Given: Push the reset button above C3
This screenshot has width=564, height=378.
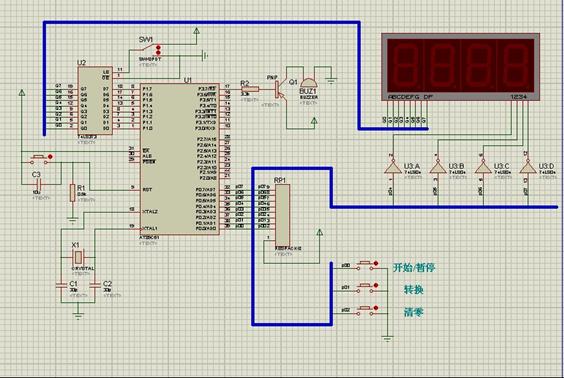Looking at the screenshot, I should 40,159.
